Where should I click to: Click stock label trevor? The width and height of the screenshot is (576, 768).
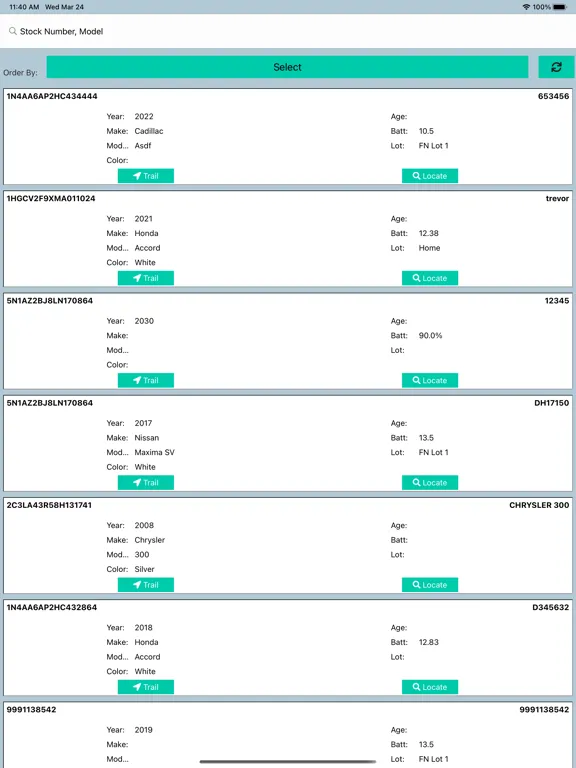557,198
